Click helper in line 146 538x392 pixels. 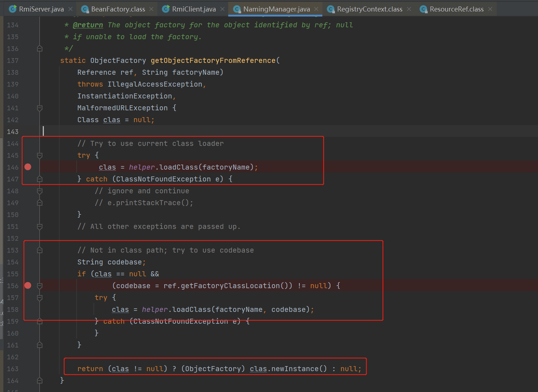[x=142, y=167]
